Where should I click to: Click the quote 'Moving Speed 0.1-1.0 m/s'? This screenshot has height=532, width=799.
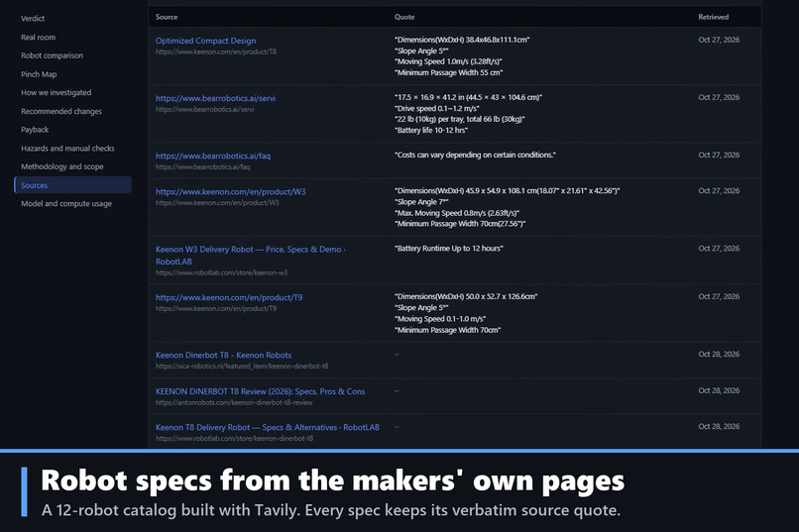440,319
